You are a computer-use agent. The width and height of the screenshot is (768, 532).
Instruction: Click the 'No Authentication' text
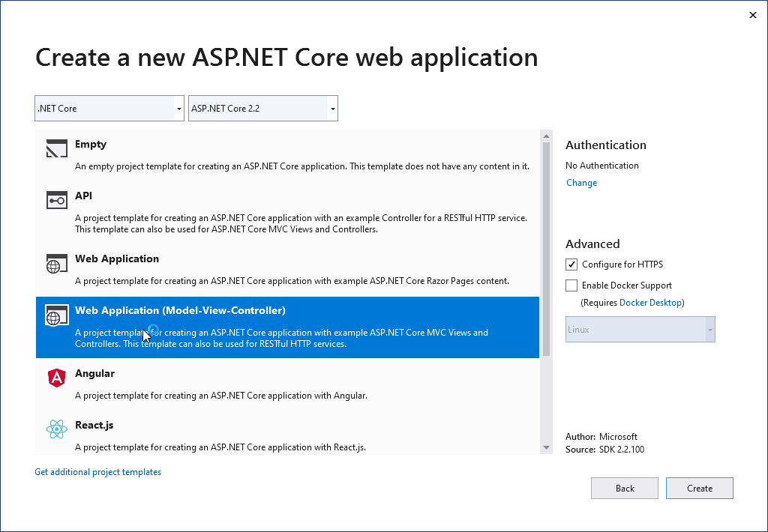pyautogui.click(x=602, y=166)
